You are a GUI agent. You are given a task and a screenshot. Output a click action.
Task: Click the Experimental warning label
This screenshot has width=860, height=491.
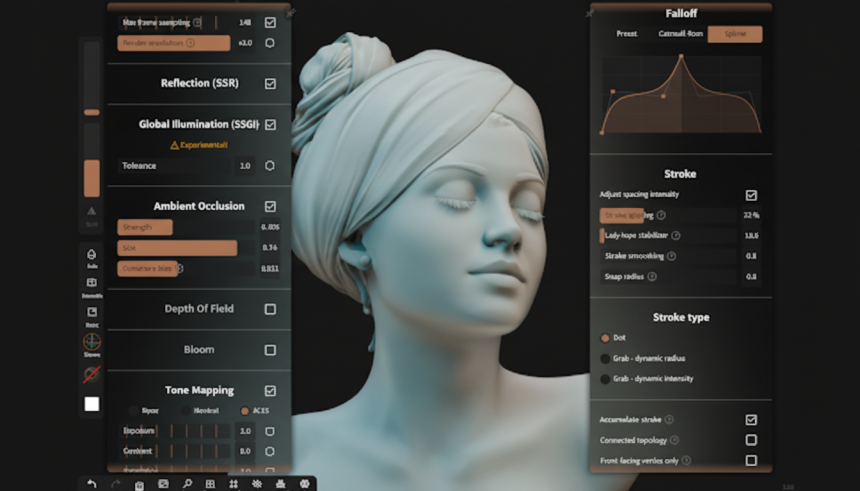199,145
